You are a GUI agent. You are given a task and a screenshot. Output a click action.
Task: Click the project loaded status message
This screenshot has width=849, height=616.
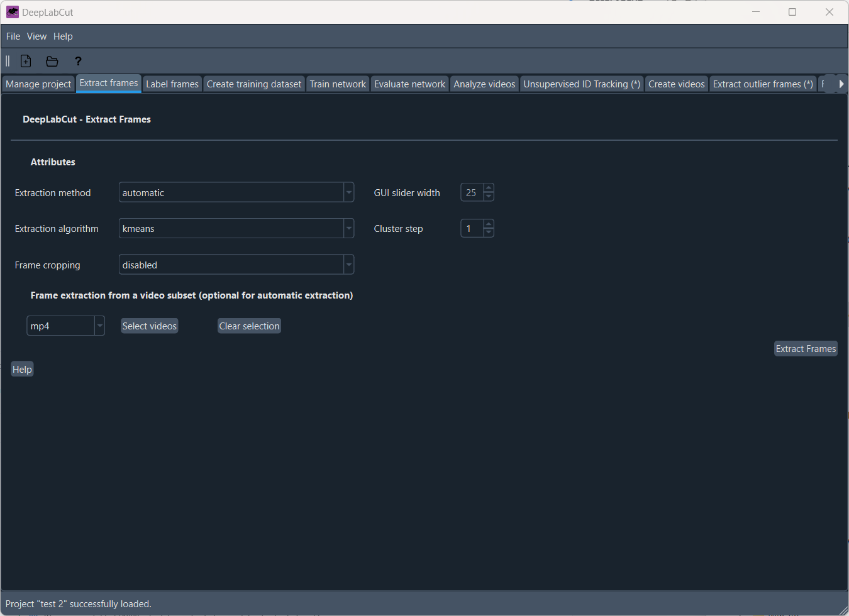click(79, 604)
